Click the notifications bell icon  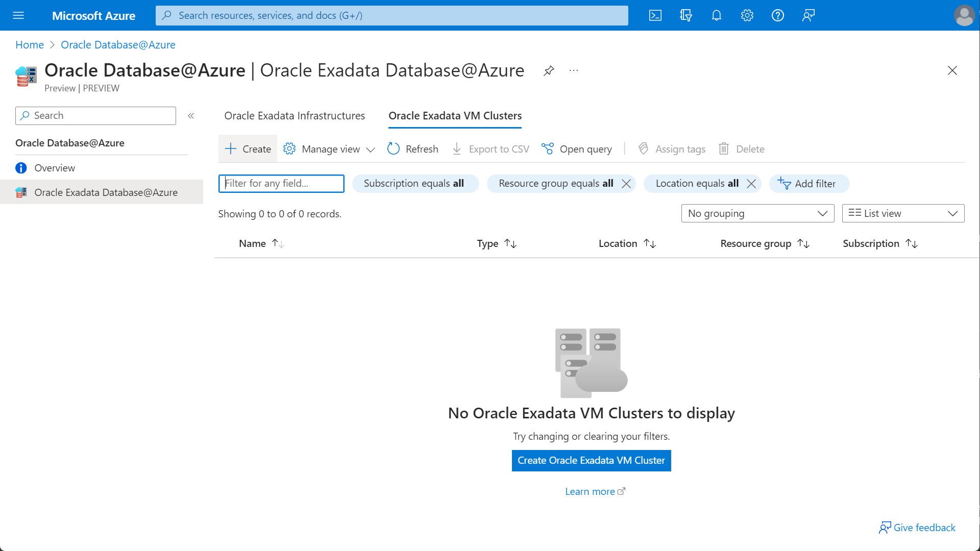point(717,15)
